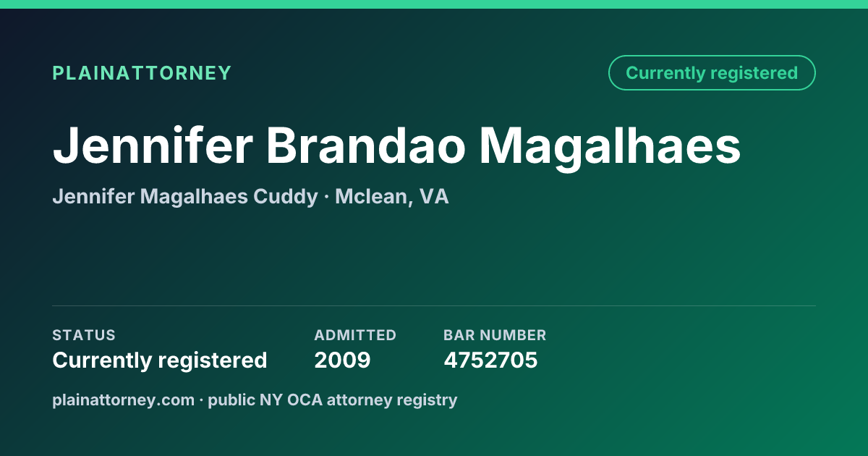Click the BAR NUMBER label
868x456 pixels.
pyautogui.click(x=495, y=335)
